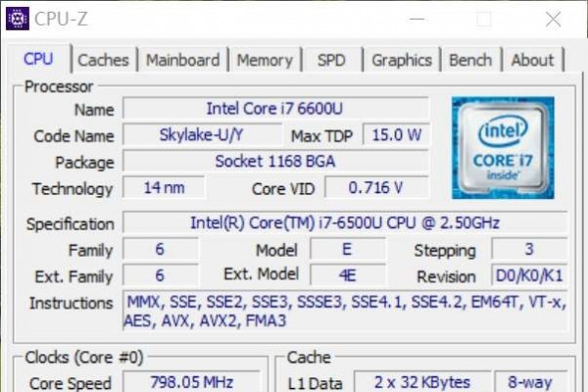Click the processor Name field
588x392 pixels.
(x=274, y=108)
